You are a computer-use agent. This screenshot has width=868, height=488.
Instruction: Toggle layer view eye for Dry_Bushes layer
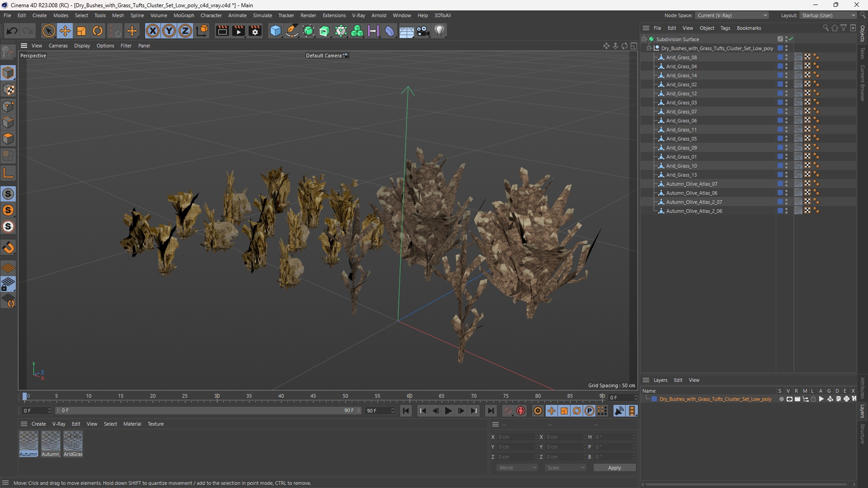pyautogui.click(x=789, y=399)
